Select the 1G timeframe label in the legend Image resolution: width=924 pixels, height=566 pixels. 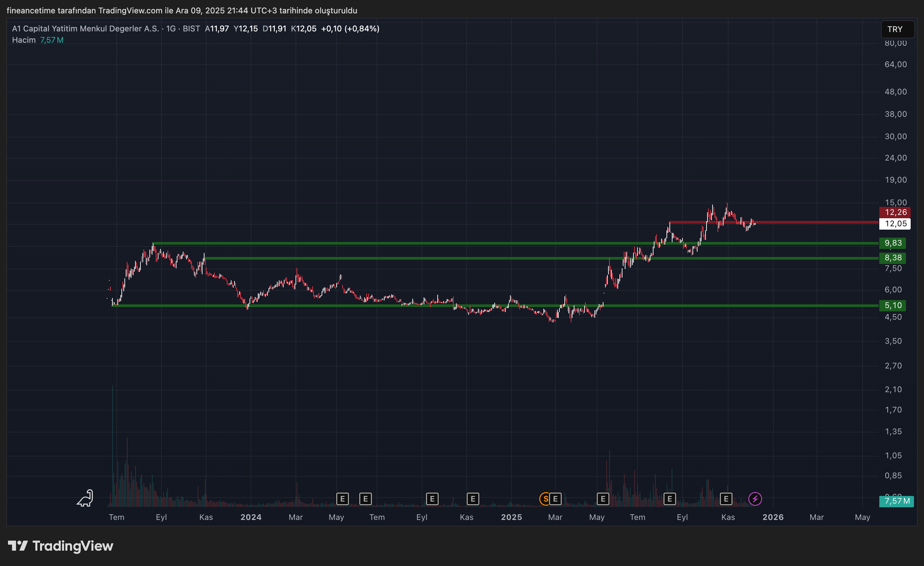[171, 28]
